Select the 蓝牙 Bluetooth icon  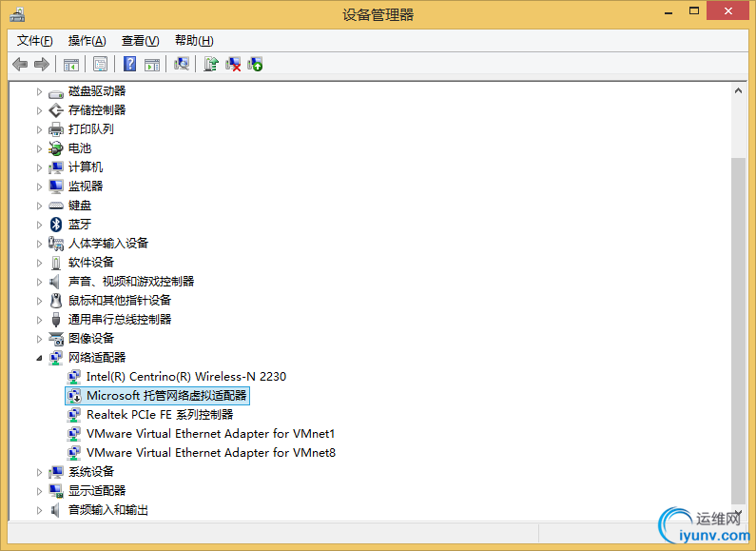(x=56, y=225)
